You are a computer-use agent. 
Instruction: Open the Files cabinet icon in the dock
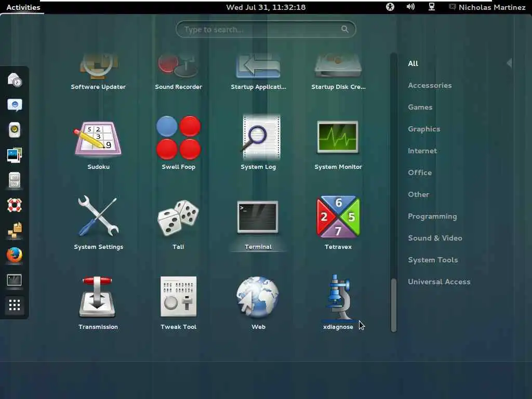15,180
